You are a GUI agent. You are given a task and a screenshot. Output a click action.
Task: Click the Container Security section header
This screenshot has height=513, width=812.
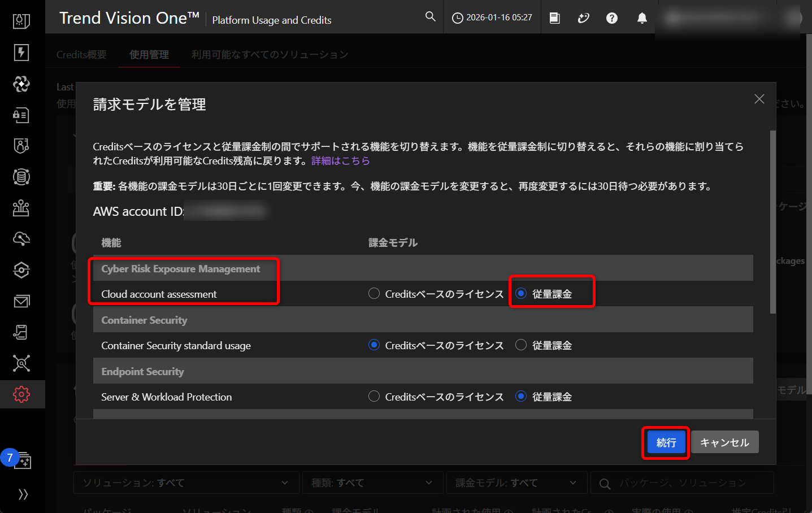click(144, 320)
